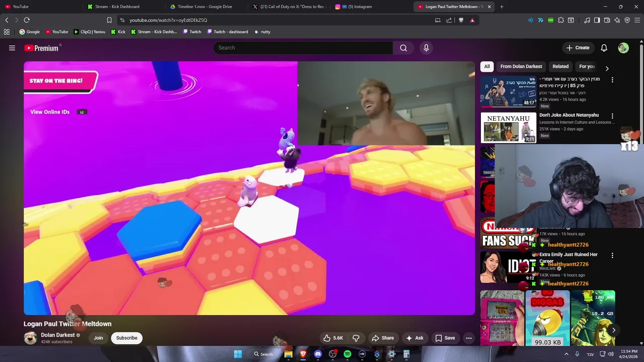Screen dimensions: 644x362
Task: Open the browser main menu
Action: point(637,20)
